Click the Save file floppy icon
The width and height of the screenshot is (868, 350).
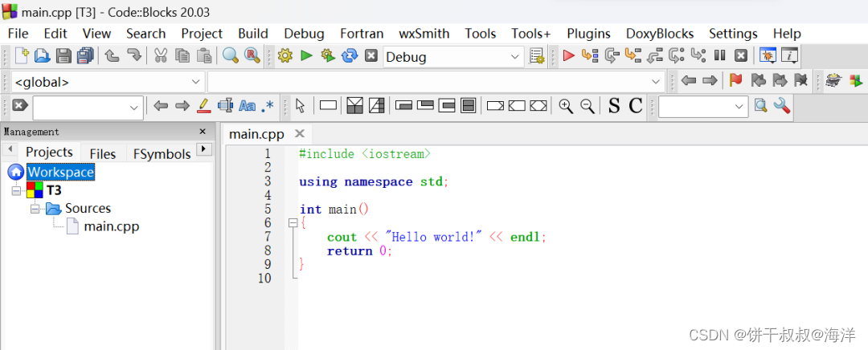(x=63, y=55)
